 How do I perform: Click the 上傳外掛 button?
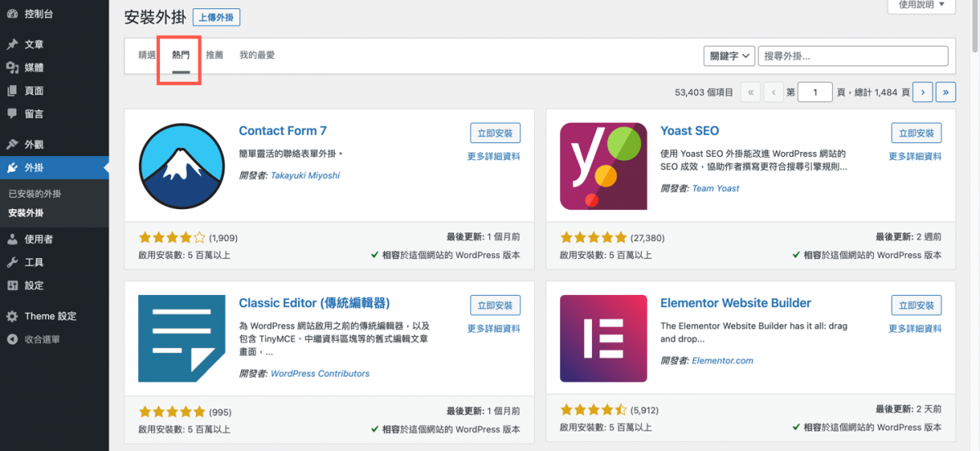point(216,17)
